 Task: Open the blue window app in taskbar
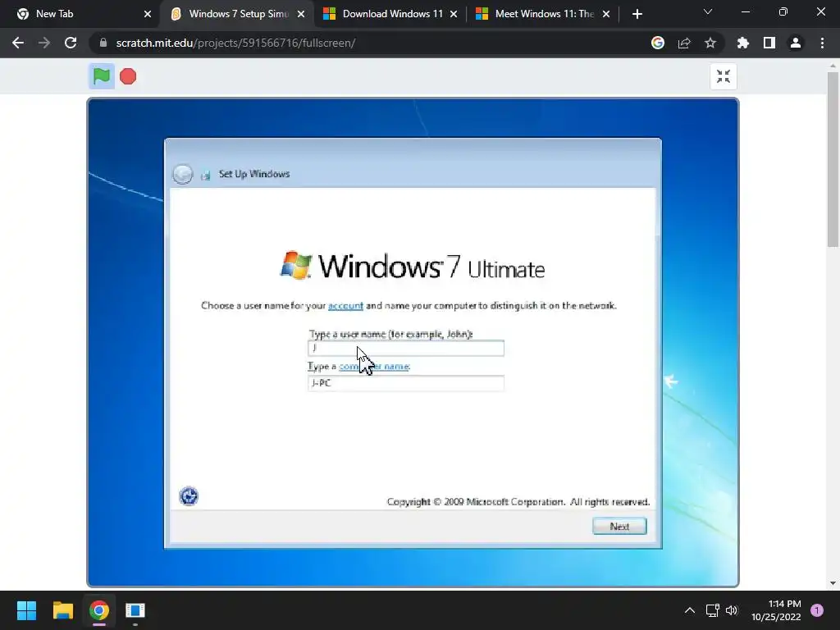click(x=135, y=610)
